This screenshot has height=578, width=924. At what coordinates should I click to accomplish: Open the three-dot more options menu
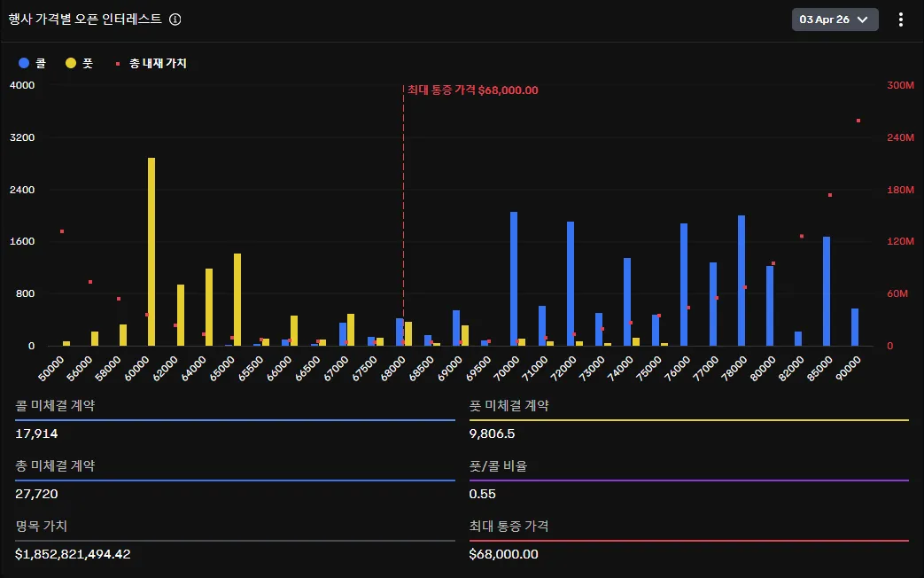pyautogui.click(x=901, y=20)
